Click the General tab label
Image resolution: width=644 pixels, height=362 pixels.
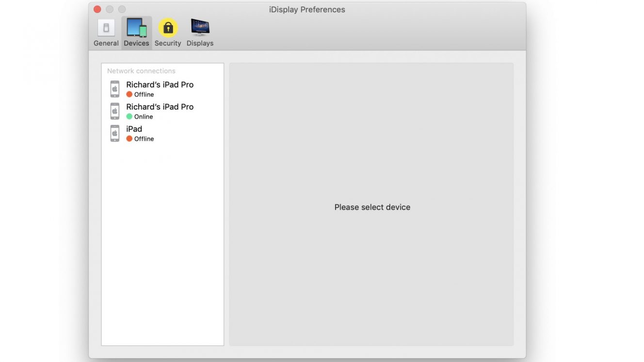click(x=106, y=43)
